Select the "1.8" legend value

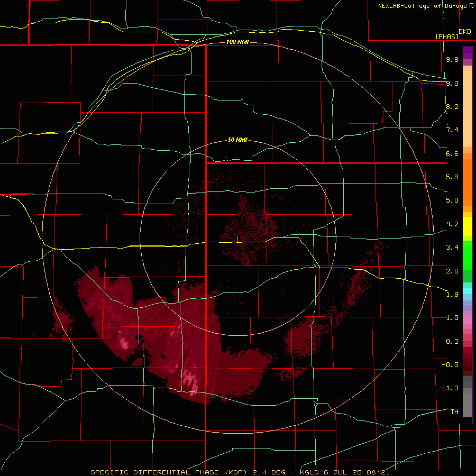[x=452, y=295]
